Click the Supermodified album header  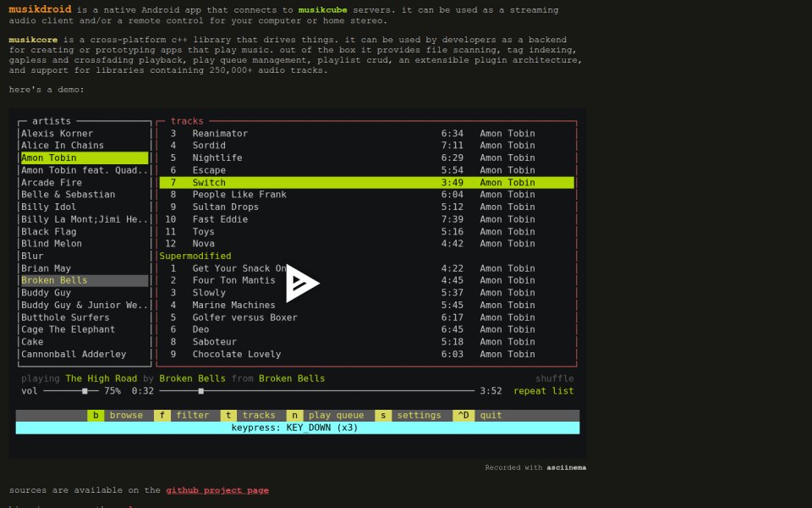click(195, 256)
